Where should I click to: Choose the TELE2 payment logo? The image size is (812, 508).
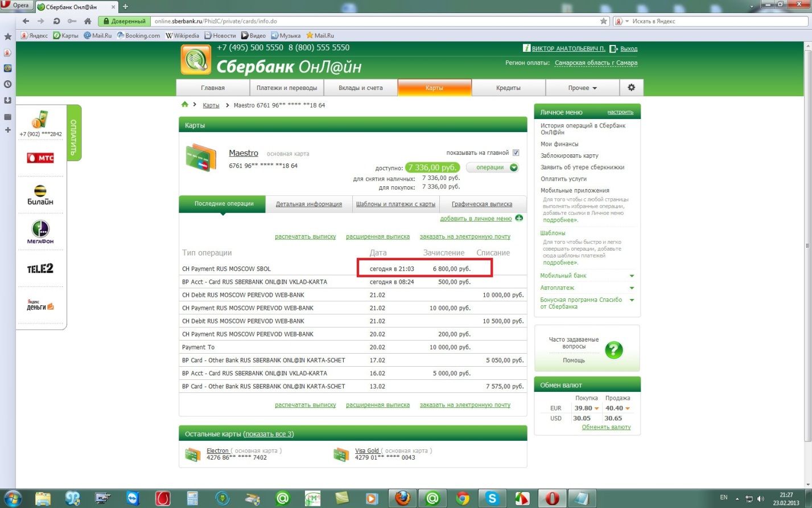click(x=40, y=269)
